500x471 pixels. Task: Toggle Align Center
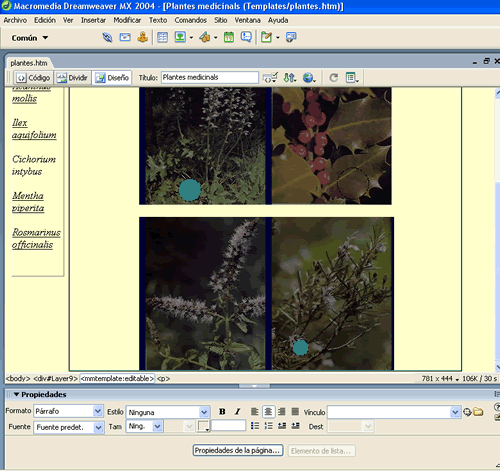268,412
